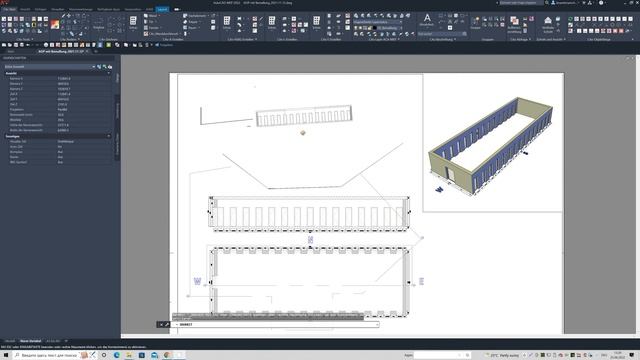Expand the CiAx Tools panel title
The image size is (640, 360).
tap(24, 40)
